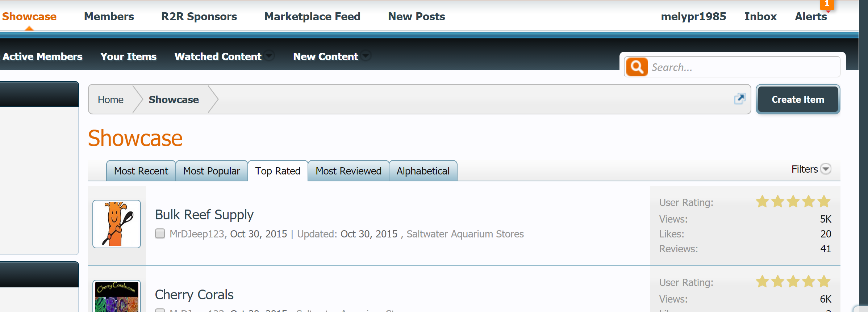Open Bulk Reef Supply thumbnail image

click(117, 224)
